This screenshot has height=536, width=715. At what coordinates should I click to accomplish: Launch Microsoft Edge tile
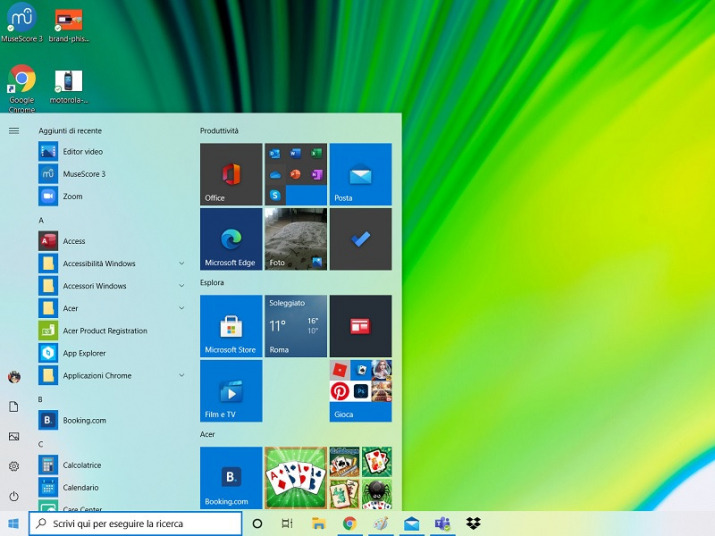(x=231, y=239)
